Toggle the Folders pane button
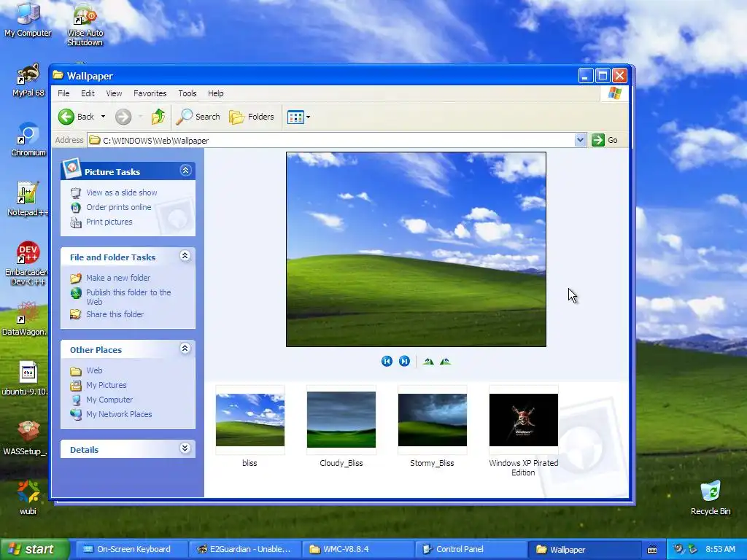This screenshot has width=747, height=560. pos(251,117)
